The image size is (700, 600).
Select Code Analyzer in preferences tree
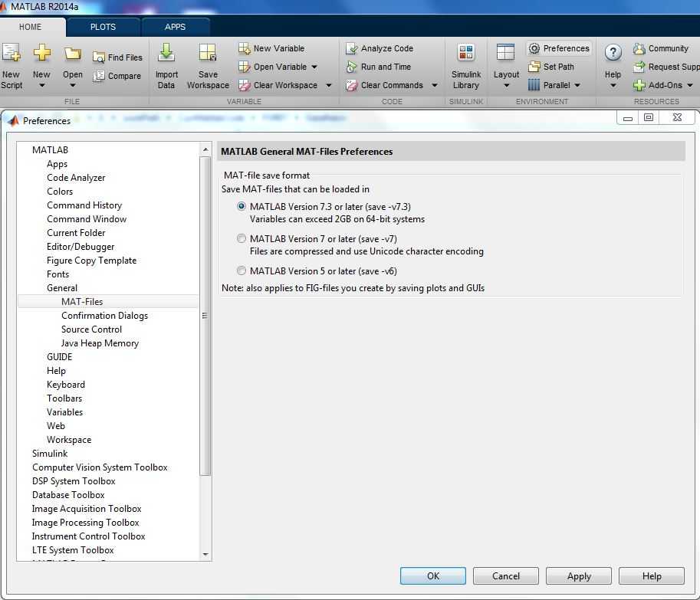click(76, 178)
